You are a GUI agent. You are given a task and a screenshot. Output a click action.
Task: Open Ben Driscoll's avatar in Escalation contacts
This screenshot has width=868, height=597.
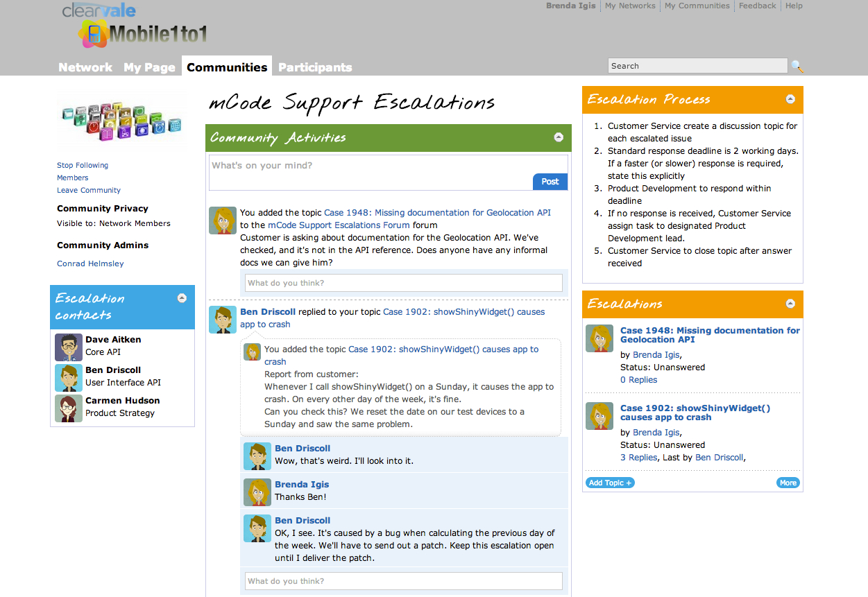coord(69,378)
